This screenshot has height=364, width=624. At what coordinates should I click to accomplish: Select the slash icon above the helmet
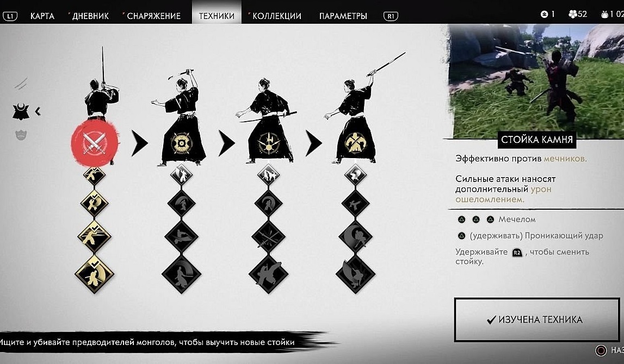point(21,84)
